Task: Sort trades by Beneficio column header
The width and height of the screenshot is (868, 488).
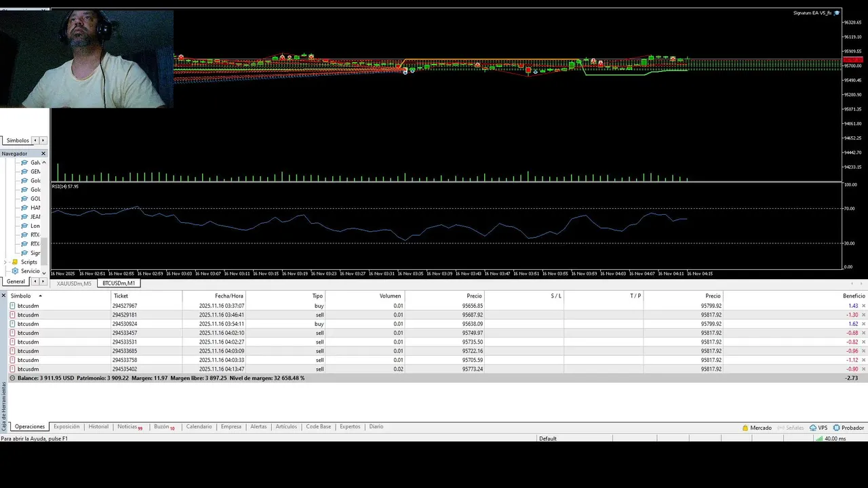Action: click(795, 296)
